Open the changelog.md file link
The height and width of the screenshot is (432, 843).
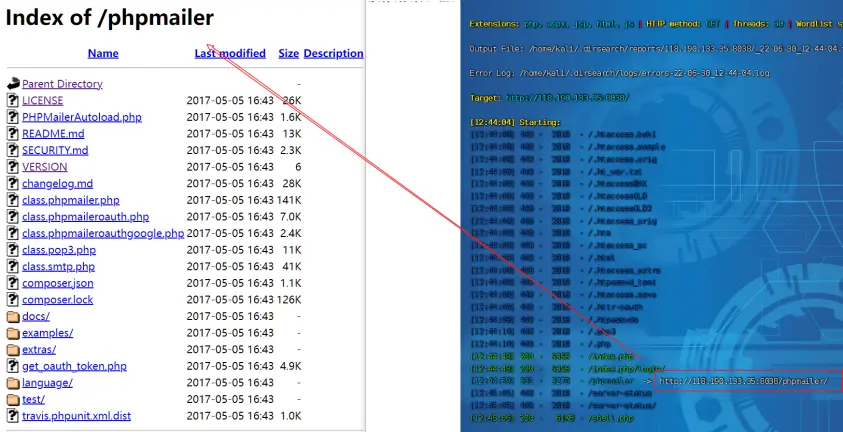point(57,184)
